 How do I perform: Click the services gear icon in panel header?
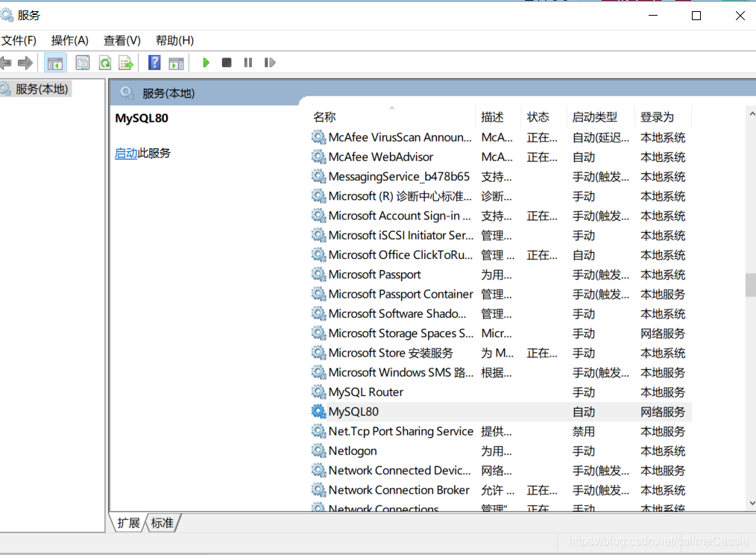[x=127, y=92]
